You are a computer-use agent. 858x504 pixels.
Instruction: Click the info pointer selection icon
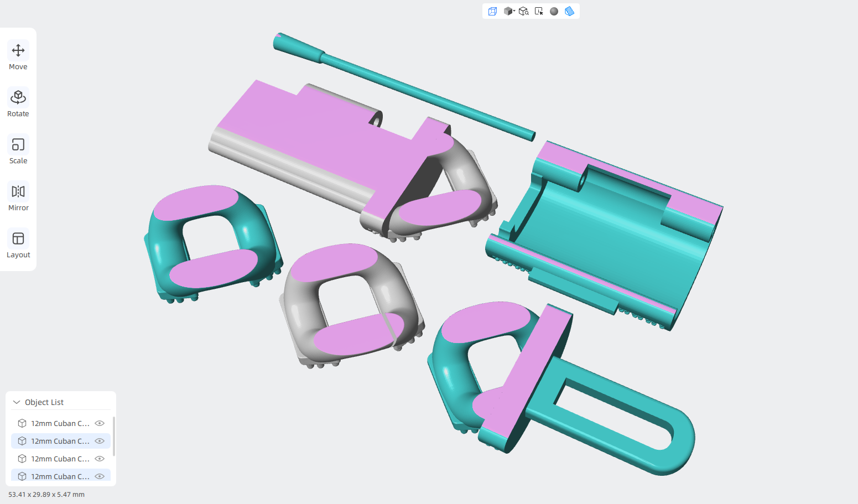pyautogui.click(x=539, y=11)
